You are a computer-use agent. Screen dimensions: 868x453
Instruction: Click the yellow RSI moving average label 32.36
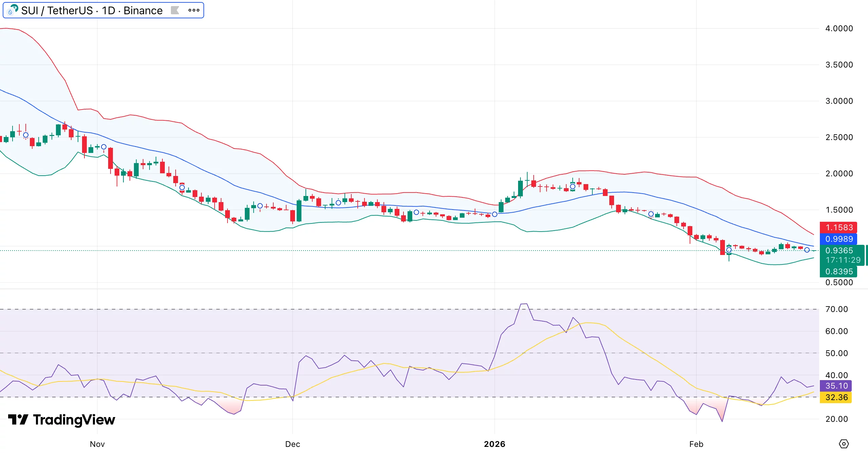836,397
